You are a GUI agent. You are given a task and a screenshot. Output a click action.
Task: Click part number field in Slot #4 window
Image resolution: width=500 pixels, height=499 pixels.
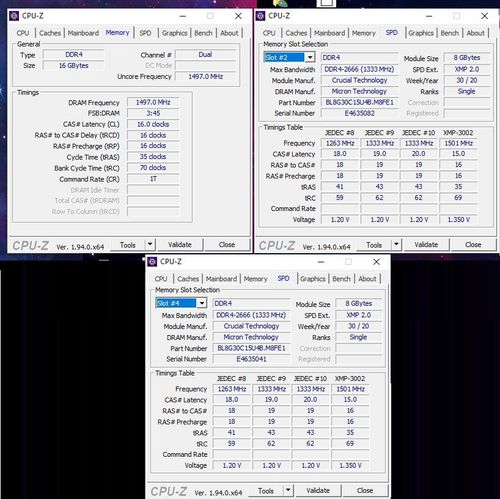click(251, 348)
